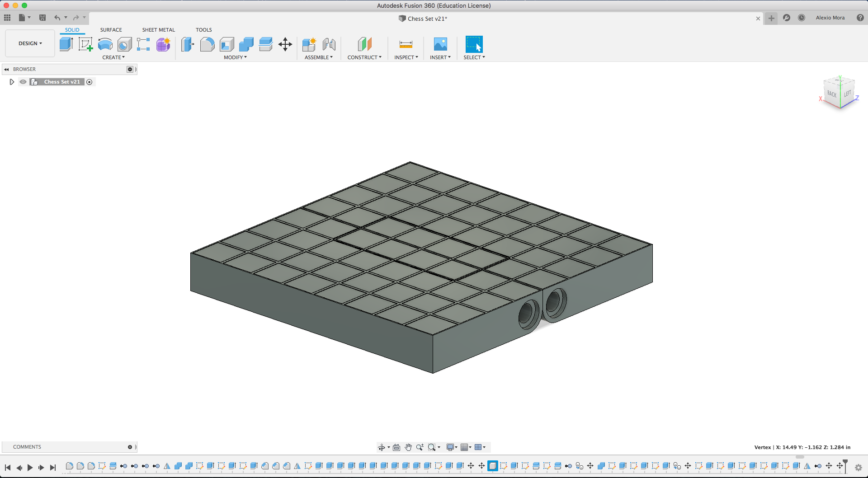Screen dimensions: 868x478
Task: Click the Look At icon in navigation bar
Action: point(396,447)
